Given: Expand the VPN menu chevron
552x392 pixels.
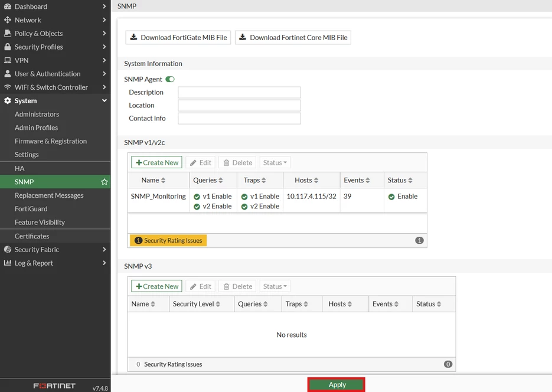Looking at the screenshot, I should (x=104, y=60).
